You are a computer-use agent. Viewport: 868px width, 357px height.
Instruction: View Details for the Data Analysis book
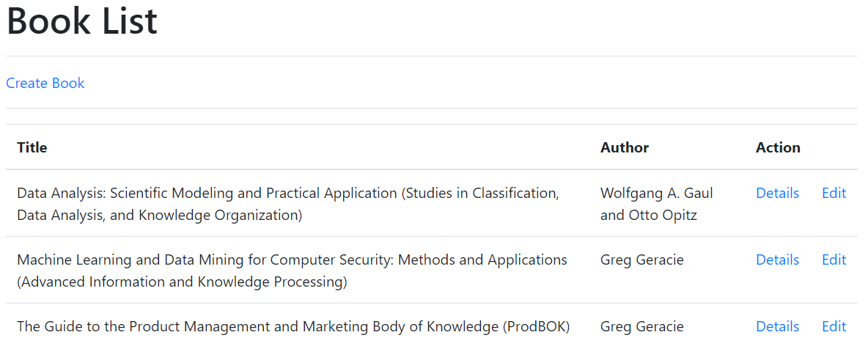click(777, 193)
